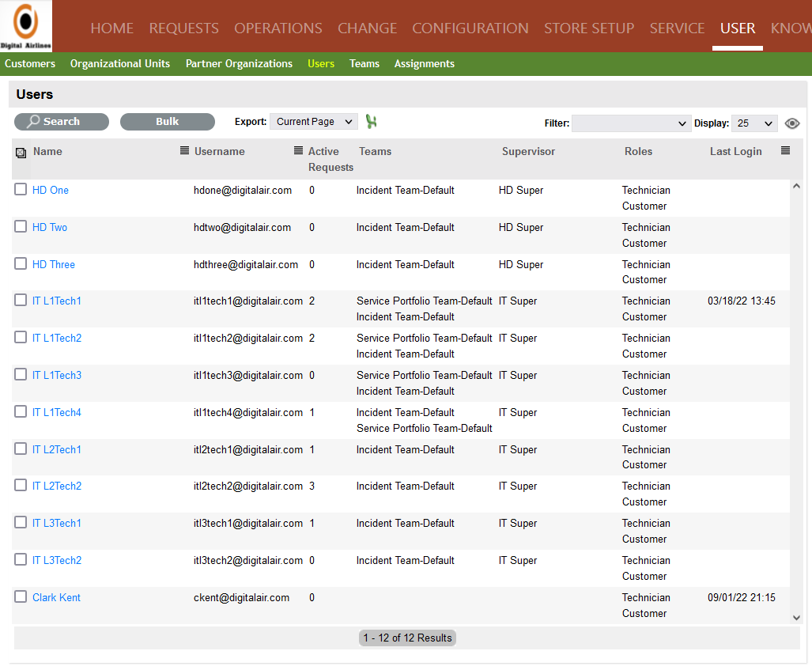This screenshot has width=812, height=670.
Task: Open the Export dropdown showing Current Page
Action: (x=313, y=121)
